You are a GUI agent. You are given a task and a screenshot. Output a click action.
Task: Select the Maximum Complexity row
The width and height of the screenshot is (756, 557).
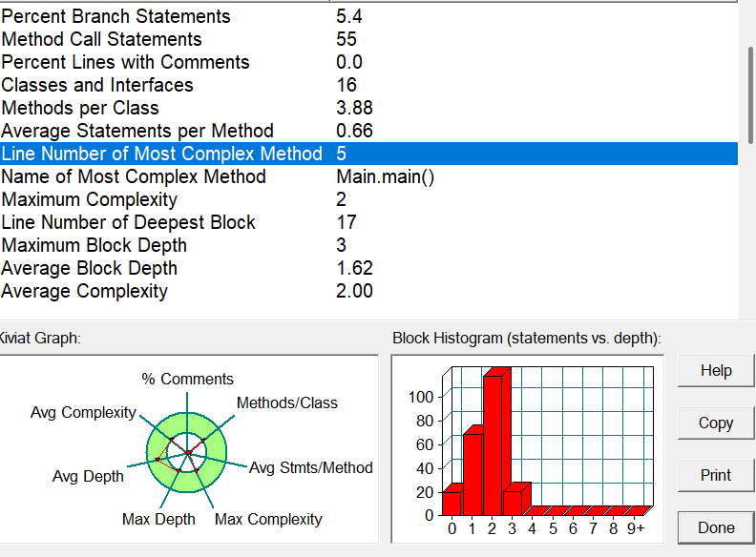point(368,199)
